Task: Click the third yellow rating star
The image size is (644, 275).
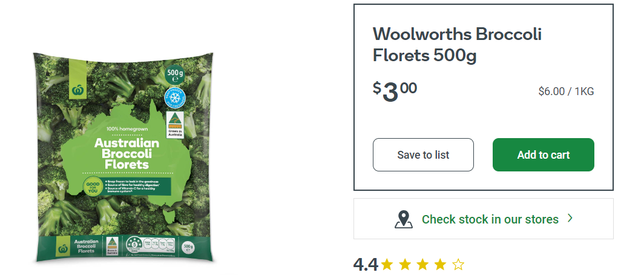Action: click(x=422, y=265)
